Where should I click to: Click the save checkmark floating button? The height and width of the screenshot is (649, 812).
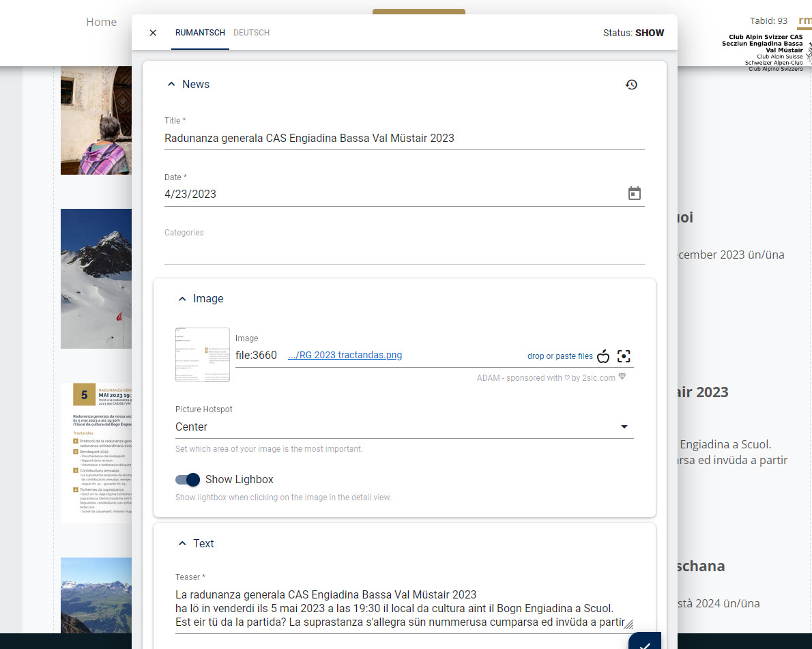pyautogui.click(x=646, y=642)
